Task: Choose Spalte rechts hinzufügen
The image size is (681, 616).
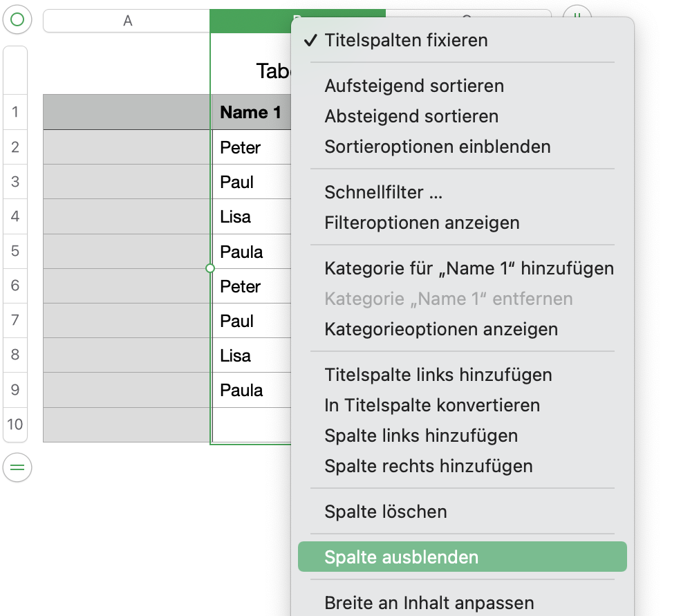Action: click(429, 467)
